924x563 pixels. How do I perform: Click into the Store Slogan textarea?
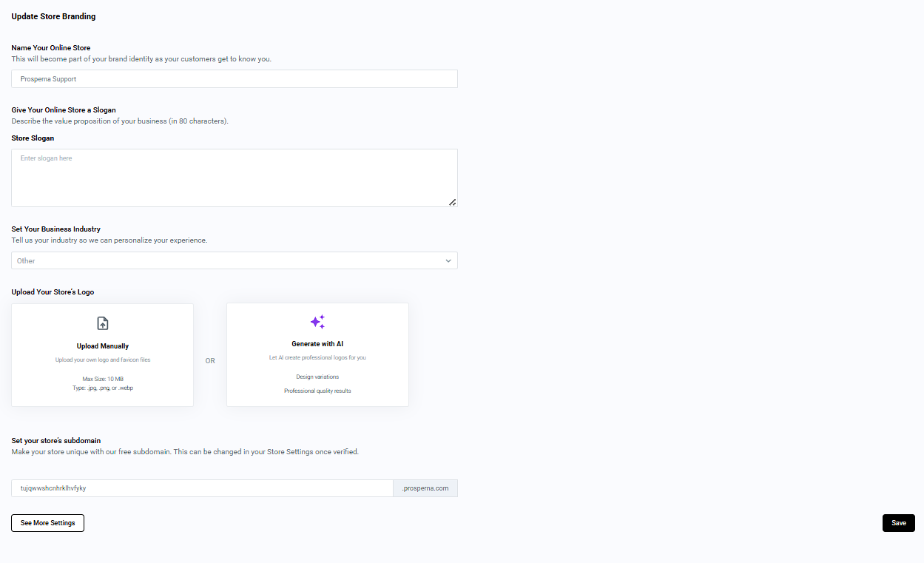pos(235,178)
